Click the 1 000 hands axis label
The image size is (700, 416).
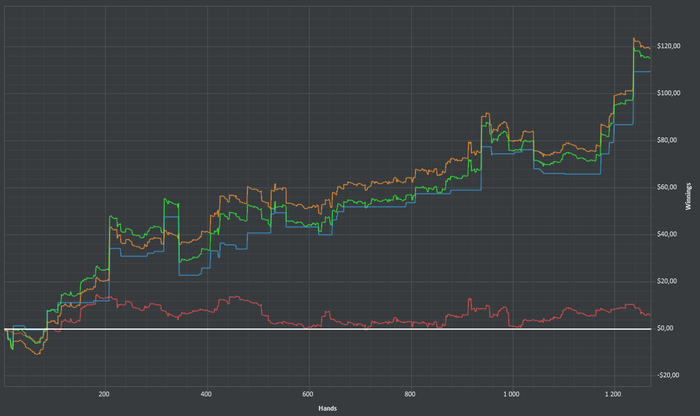point(511,394)
